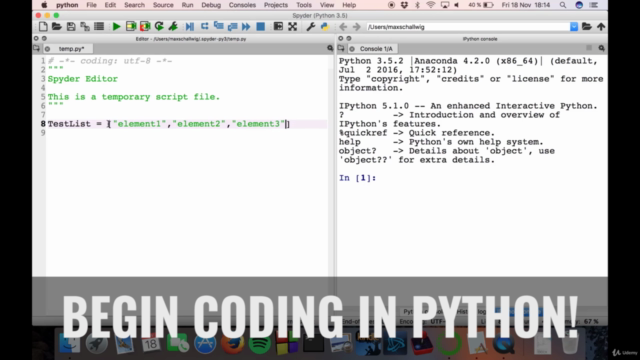640x360 pixels.
Task: Click line number 8 in editor margin
Action: pyautogui.click(x=43, y=124)
